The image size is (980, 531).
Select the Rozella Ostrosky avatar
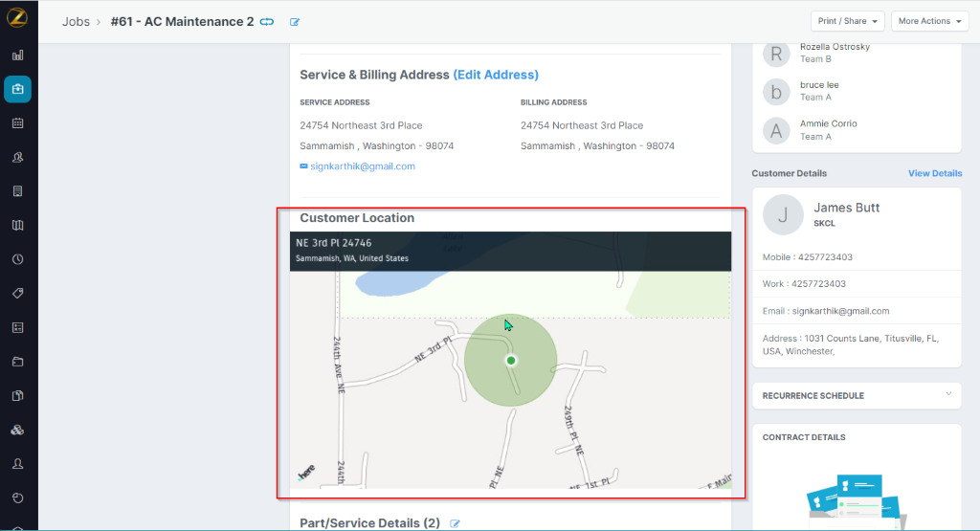tap(777, 54)
